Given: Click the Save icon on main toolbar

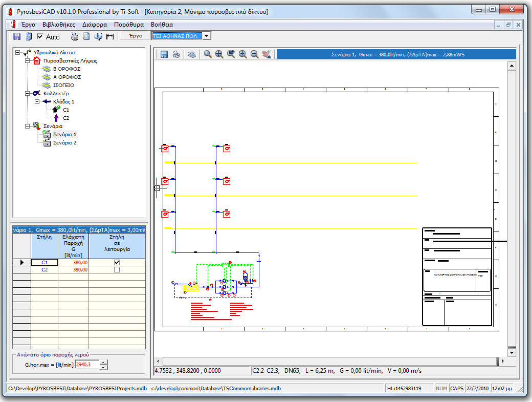Looking at the screenshot, I should coord(16,36).
